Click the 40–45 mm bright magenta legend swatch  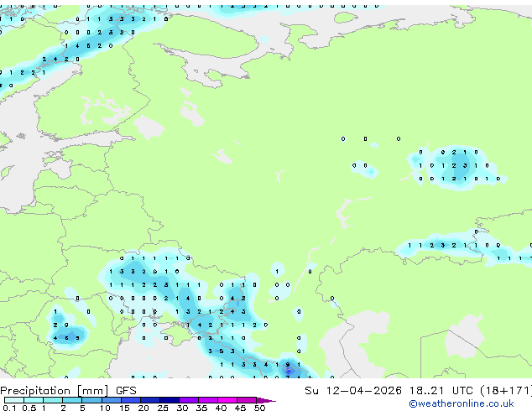click(x=227, y=400)
